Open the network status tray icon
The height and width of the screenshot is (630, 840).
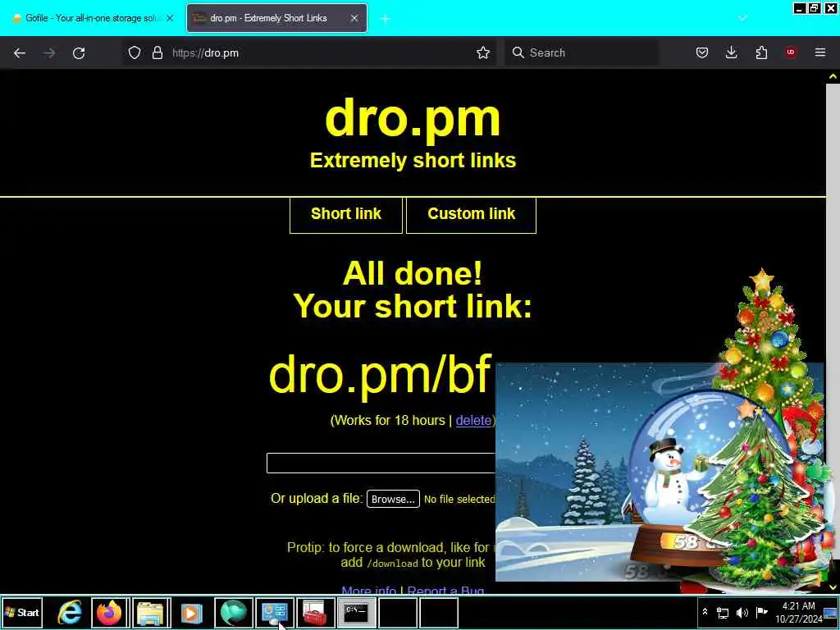(x=723, y=612)
